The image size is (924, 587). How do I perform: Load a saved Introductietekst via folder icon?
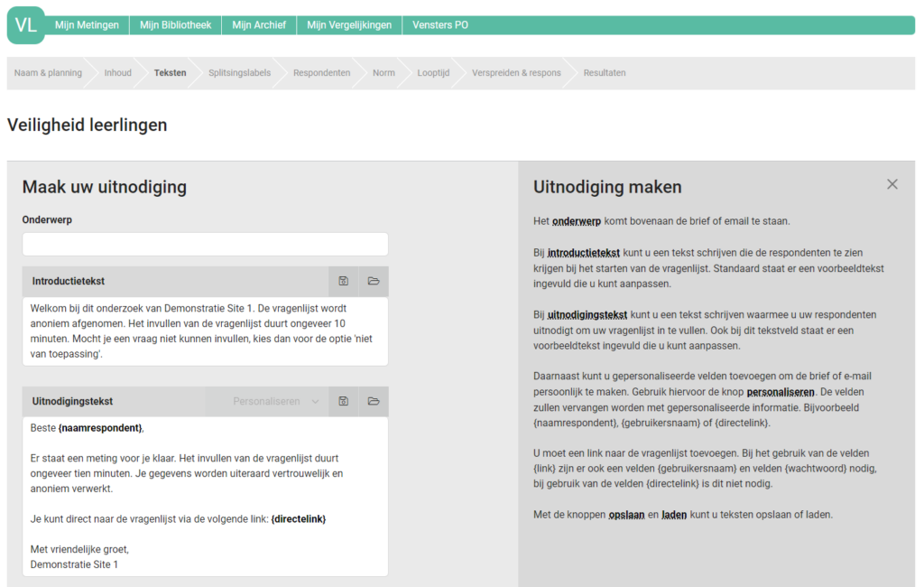[x=374, y=282]
